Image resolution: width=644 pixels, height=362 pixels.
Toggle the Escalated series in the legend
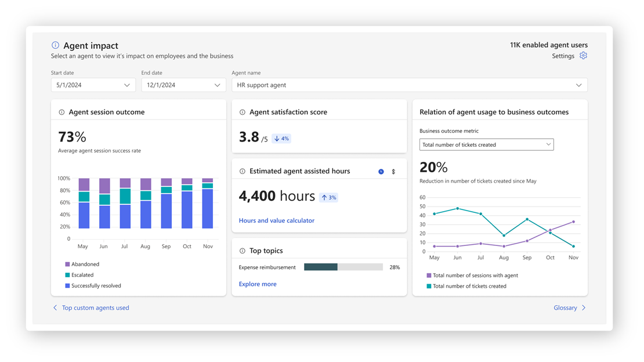tap(78, 275)
